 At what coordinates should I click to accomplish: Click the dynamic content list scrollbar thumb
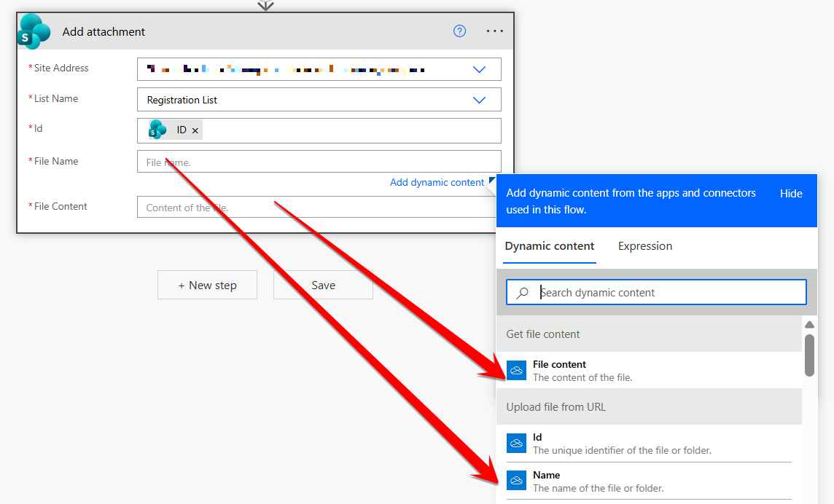[x=809, y=355]
